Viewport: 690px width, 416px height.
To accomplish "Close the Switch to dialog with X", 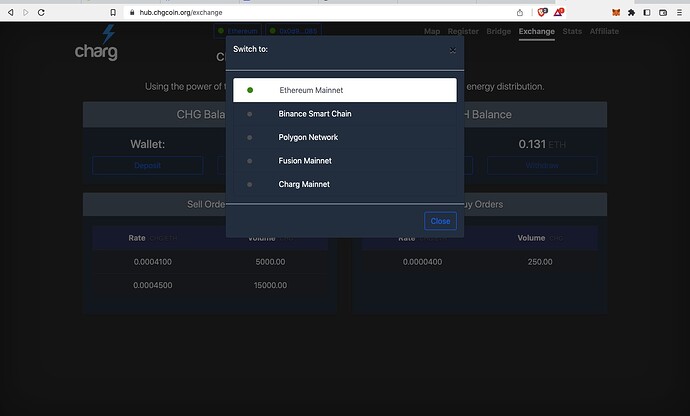I will coord(452,50).
